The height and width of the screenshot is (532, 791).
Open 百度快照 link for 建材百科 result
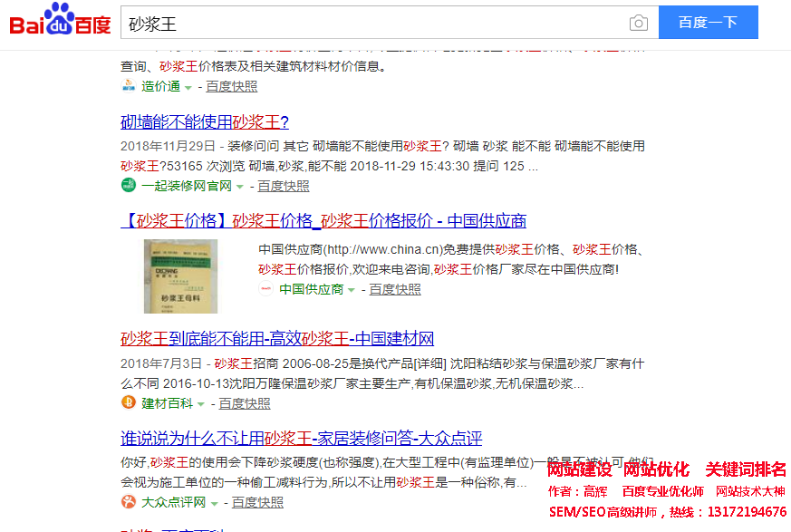coord(245,403)
